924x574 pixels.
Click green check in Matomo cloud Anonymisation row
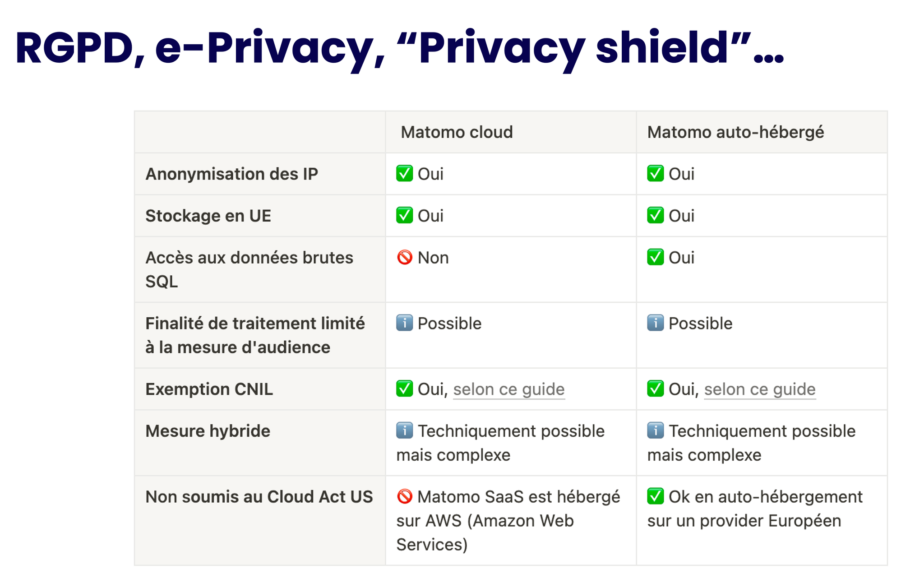click(x=404, y=173)
